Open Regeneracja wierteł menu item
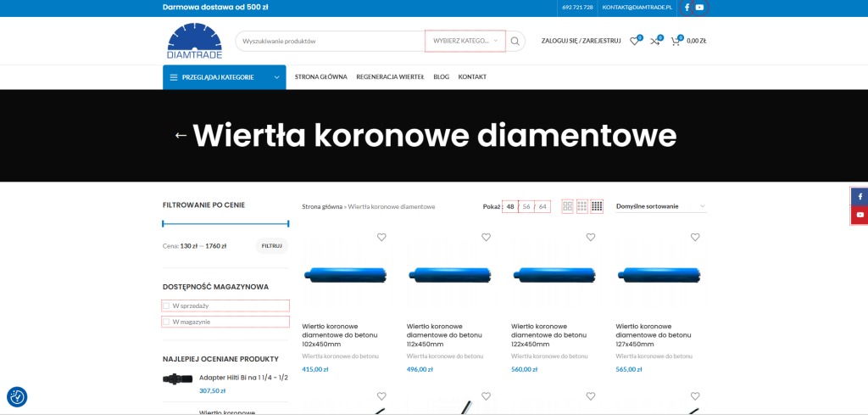This screenshot has height=415, width=868. coord(390,77)
